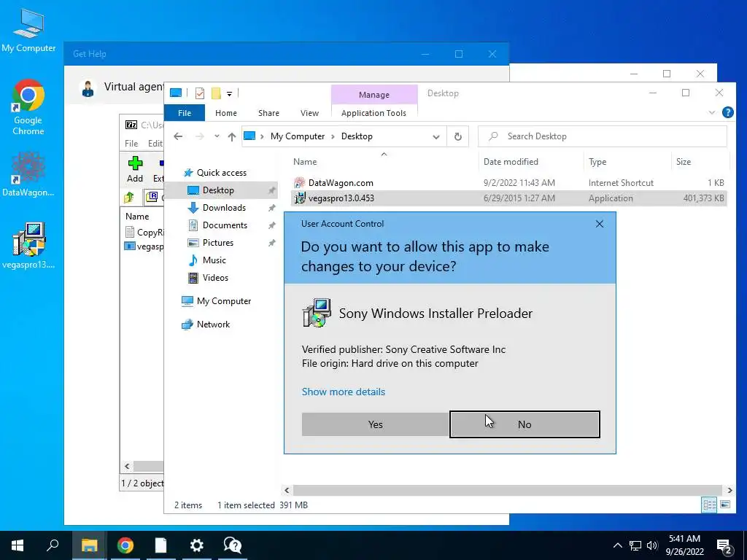Click the Sony Windows Installer Preloader icon
747x560 pixels.
[317, 313]
